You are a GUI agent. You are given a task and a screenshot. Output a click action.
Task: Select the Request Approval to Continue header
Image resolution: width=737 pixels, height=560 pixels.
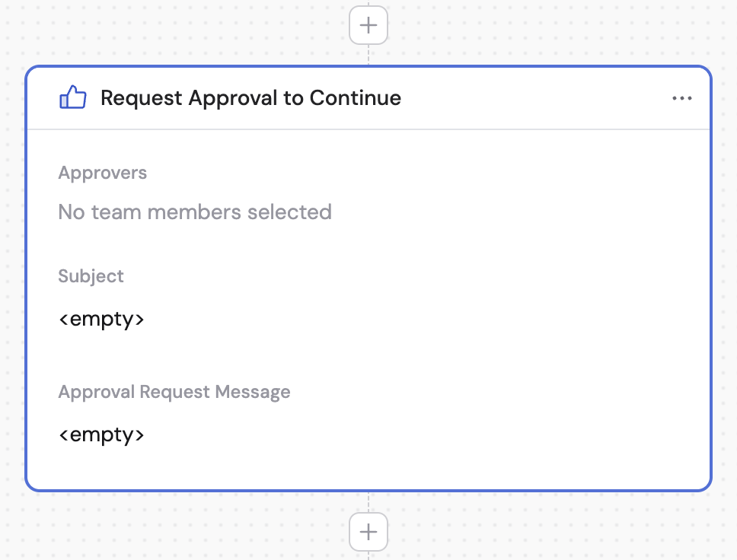click(x=250, y=97)
